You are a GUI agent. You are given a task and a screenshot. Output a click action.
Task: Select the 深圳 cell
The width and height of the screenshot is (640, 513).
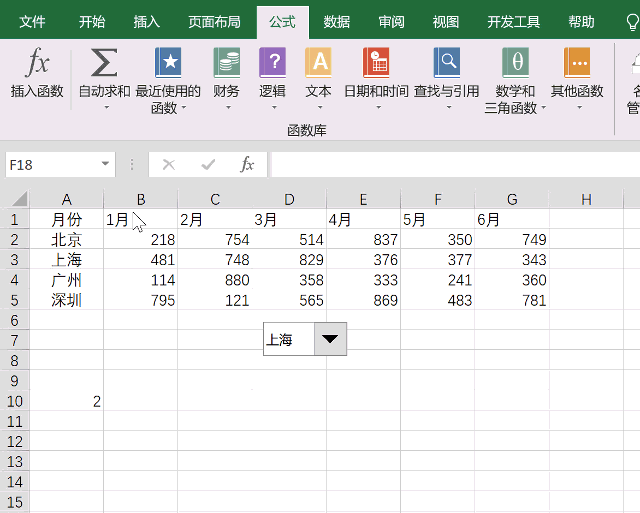coord(67,300)
